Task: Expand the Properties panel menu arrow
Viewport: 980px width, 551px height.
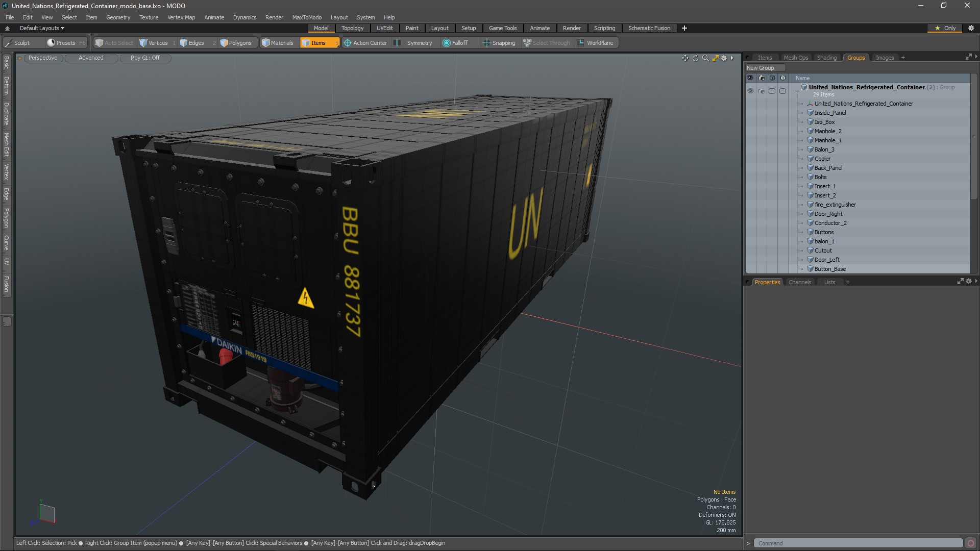Action: coord(976,282)
